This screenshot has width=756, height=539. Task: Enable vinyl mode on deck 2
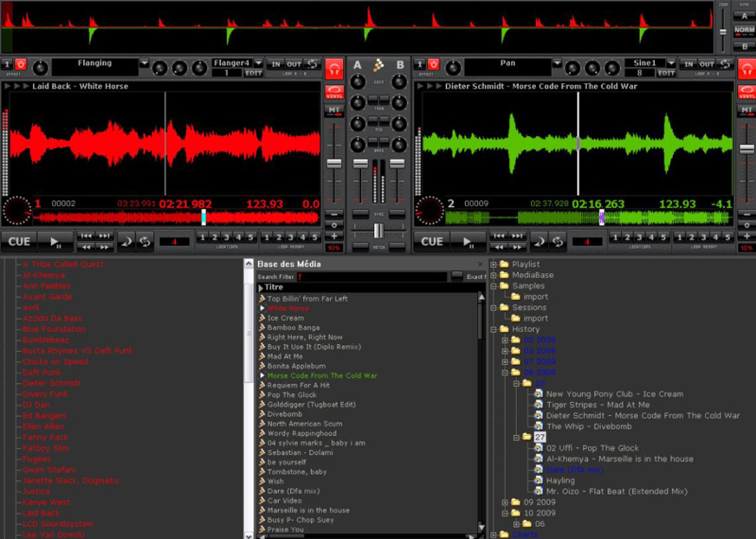(x=747, y=92)
